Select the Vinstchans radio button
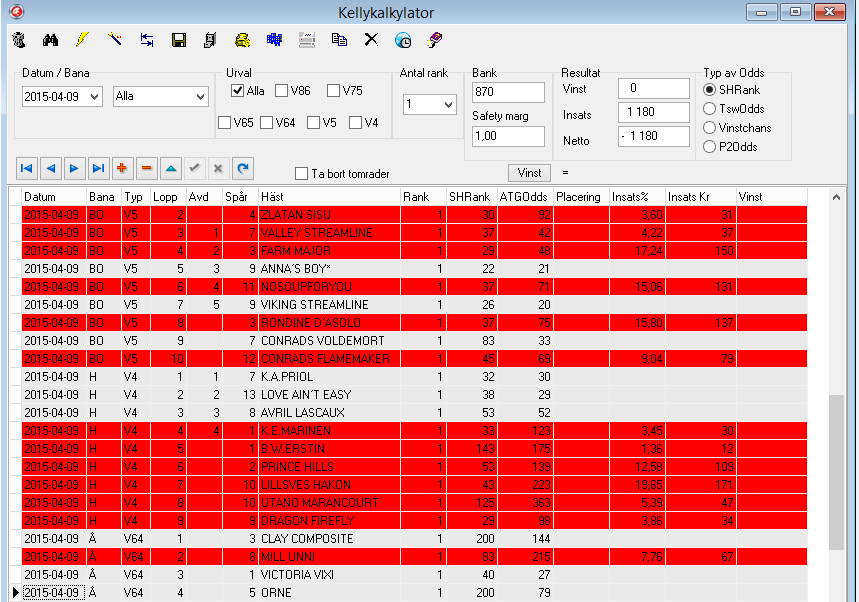Screen dimensions: 859x602 click(709, 128)
